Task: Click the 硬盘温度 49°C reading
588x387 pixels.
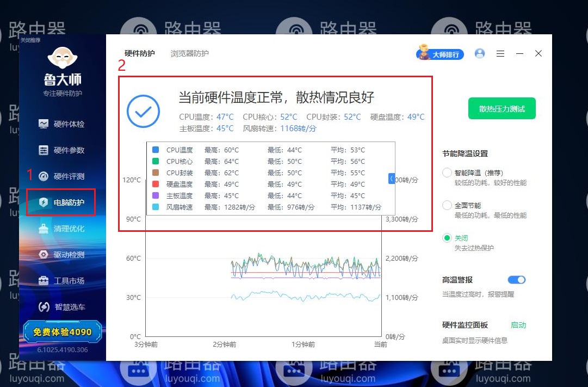Action: tap(398, 117)
